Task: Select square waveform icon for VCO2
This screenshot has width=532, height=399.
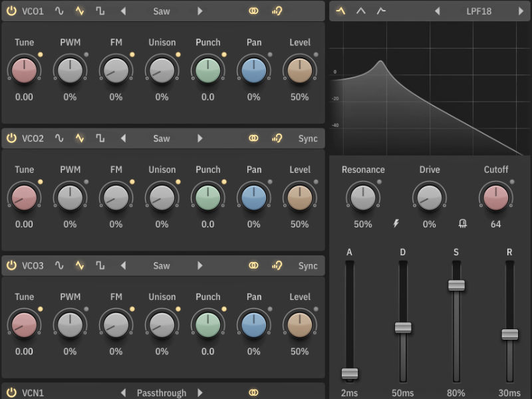Action: click(100, 138)
